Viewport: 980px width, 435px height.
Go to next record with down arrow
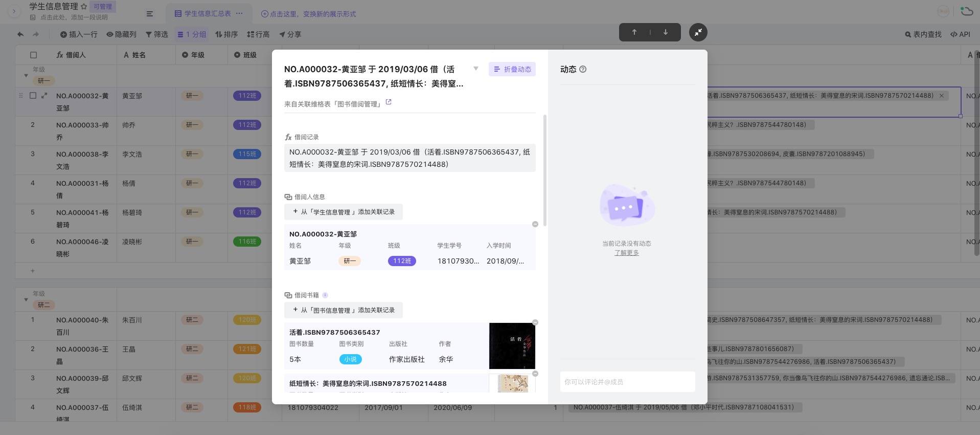coord(666,32)
